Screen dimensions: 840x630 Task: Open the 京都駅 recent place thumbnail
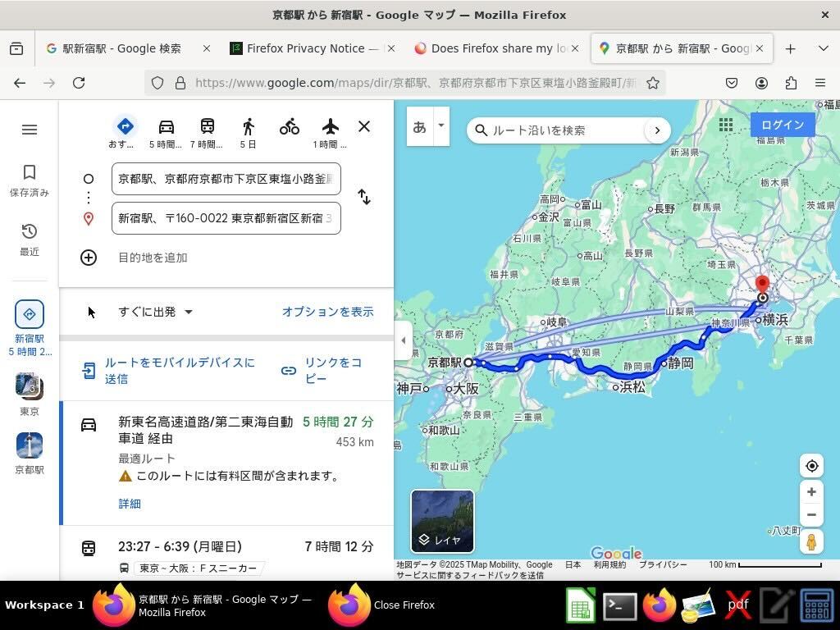tap(30, 453)
